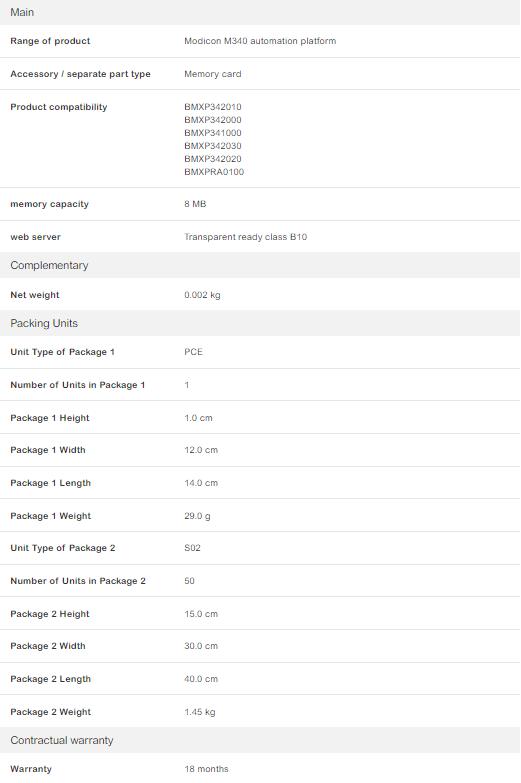This screenshot has height=783, width=521.
Task: Select the BMXP342030 product reference
Action: 213,146
